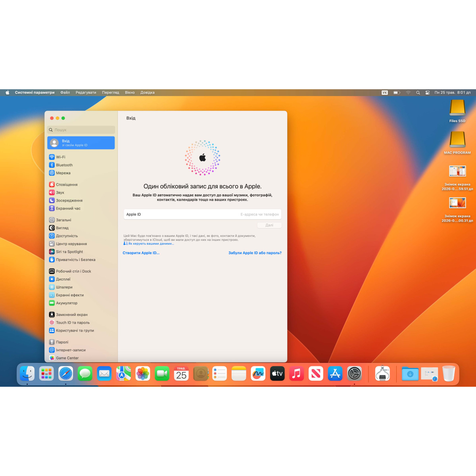Open the Файл menu
Viewport: 476px width, 476px height.
pos(65,92)
